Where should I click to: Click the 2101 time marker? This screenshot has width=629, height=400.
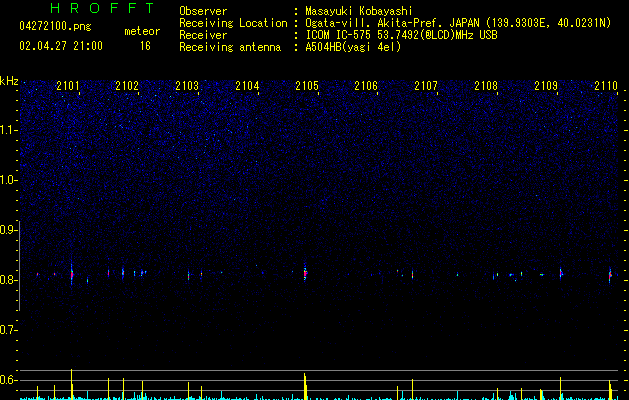[x=68, y=86]
